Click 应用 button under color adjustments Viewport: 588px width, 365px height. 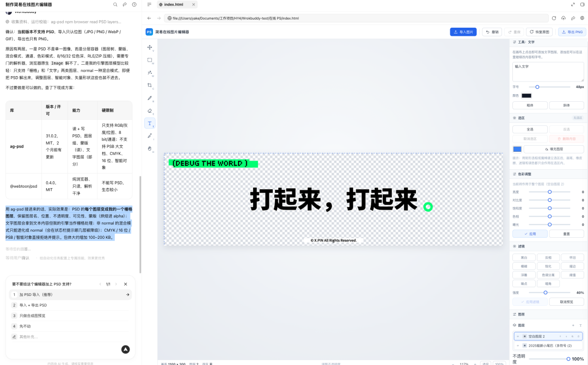point(530,233)
